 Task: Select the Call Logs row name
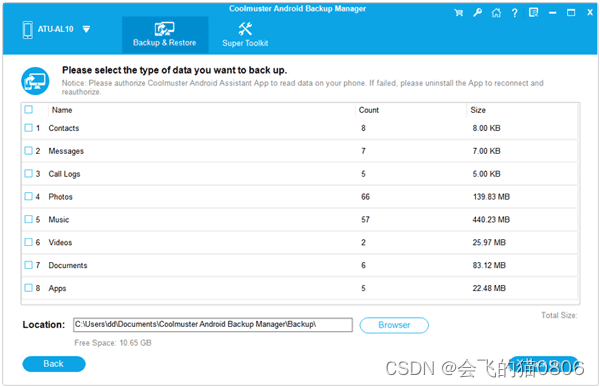click(x=64, y=174)
